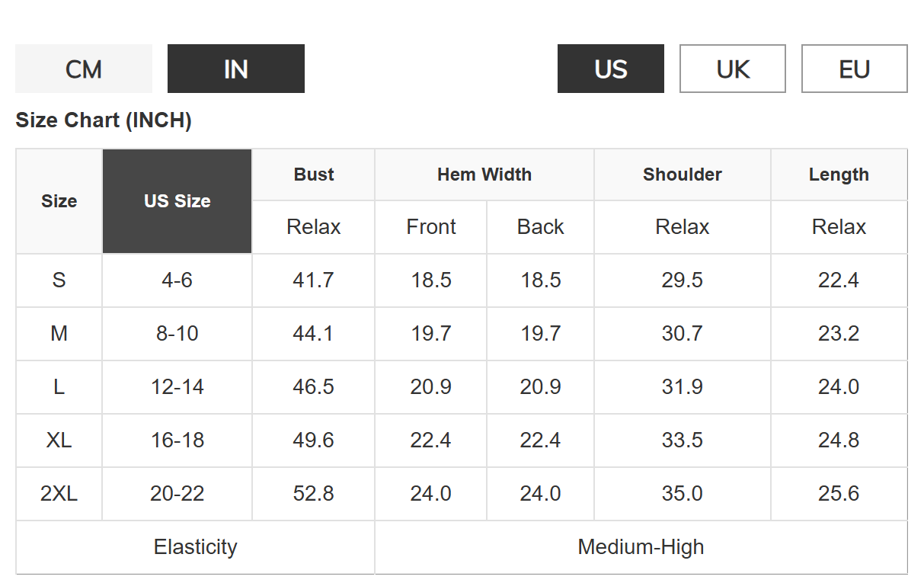924x583 pixels.
Task: Click the Elasticity row label
Action: pyautogui.click(x=196, y=547)
